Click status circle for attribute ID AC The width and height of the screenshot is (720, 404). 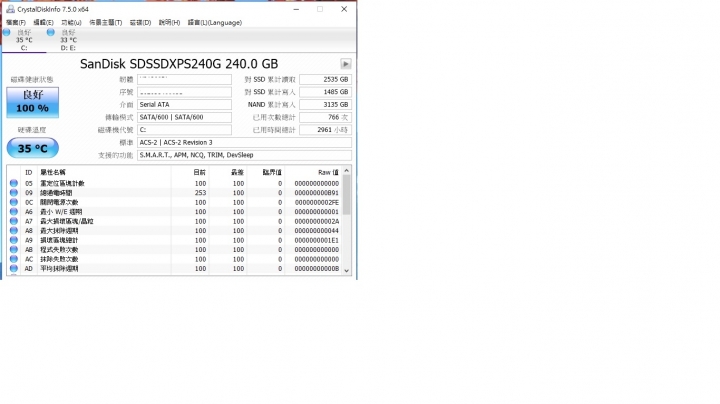point(14,259)
